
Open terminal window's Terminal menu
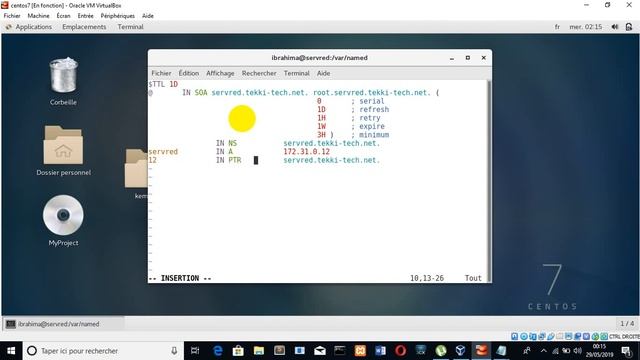tap(297, 73)
